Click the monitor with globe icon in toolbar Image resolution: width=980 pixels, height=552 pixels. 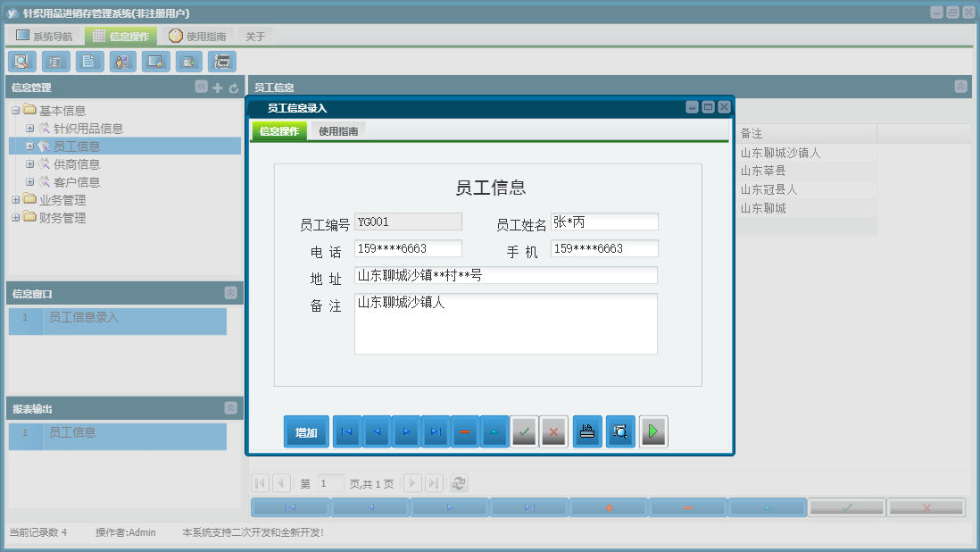tap(155, 62)
